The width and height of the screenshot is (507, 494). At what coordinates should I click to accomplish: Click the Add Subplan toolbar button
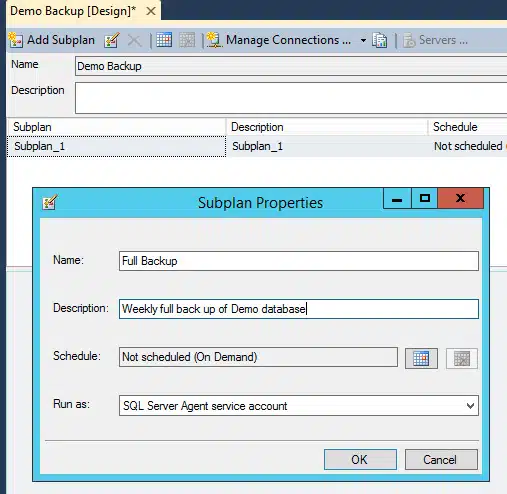click(52, 40)
